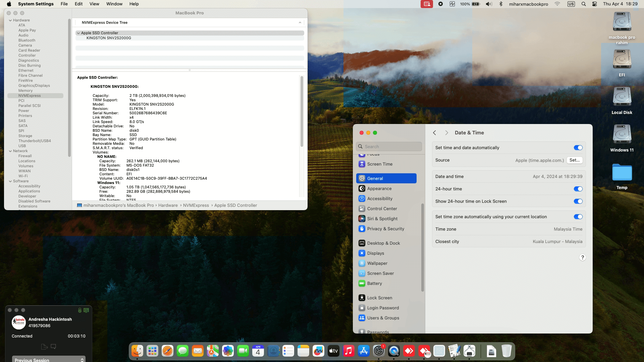Viewport: 644px width, 362px height.
Task: Open the Displays settings in sidebar
Action: tap(375, 253)
